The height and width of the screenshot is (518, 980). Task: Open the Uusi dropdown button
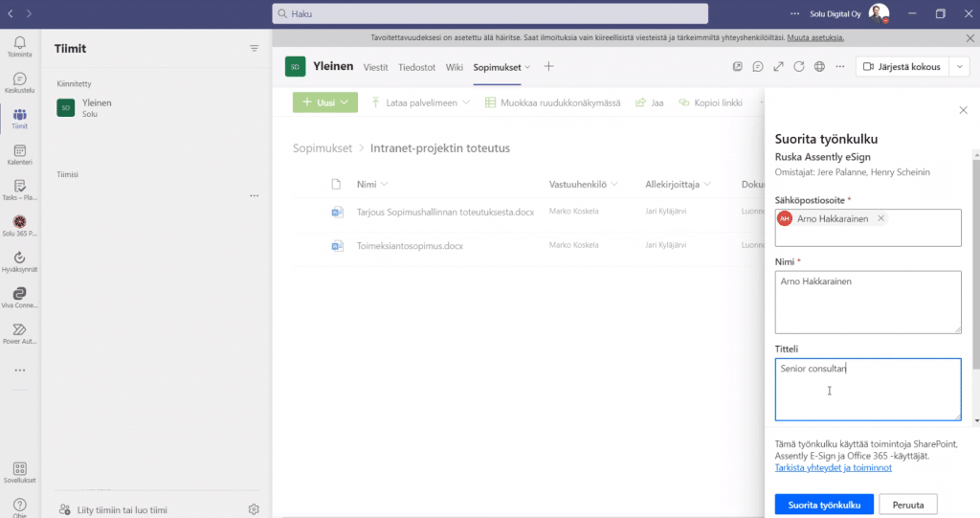[x=324, y=102]
